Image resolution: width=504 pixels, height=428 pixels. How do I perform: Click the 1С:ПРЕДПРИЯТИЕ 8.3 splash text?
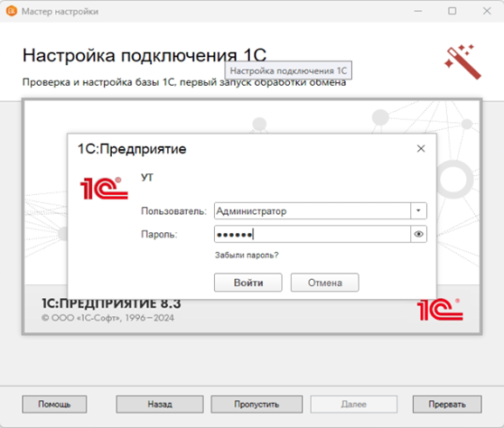(111, 303)
